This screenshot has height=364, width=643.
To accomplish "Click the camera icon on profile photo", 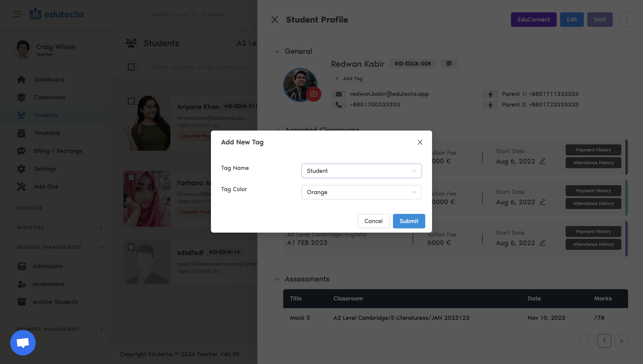I will coord(313,94).
